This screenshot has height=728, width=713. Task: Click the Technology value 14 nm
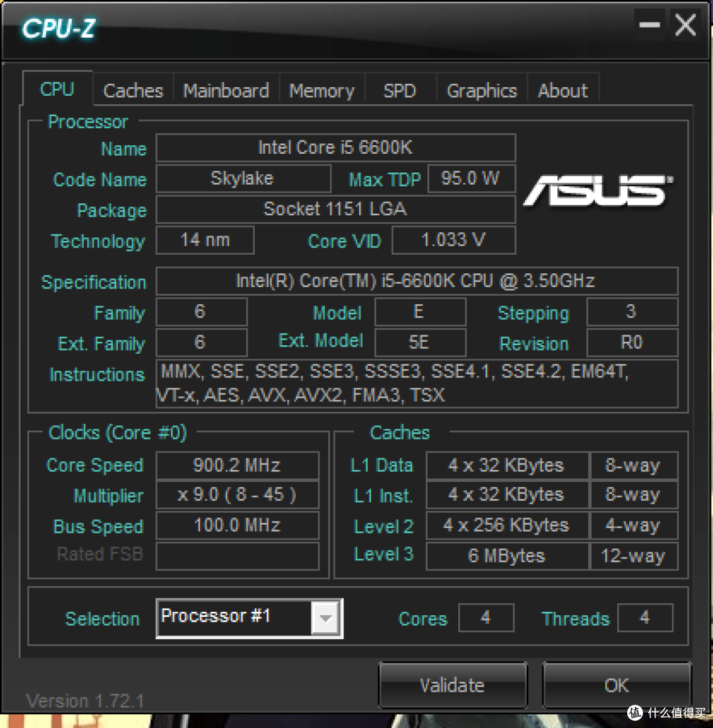point(205,240)
